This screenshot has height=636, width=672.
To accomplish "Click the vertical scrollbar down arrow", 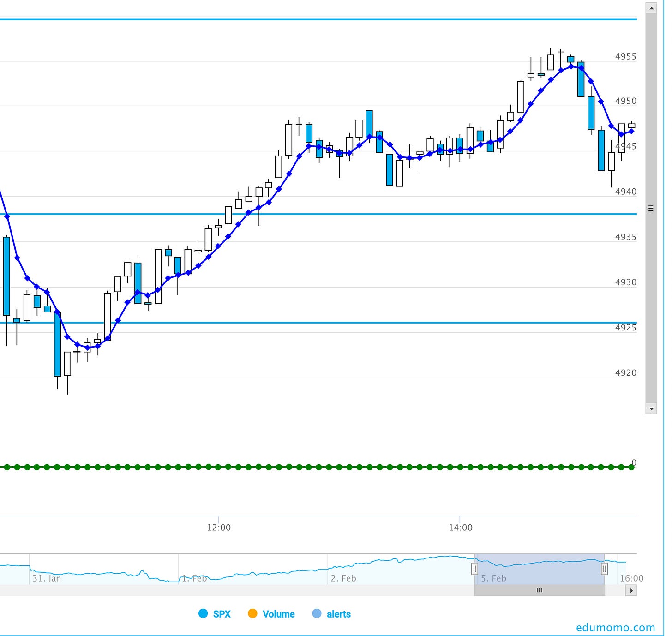I will [x=651, y=408].
